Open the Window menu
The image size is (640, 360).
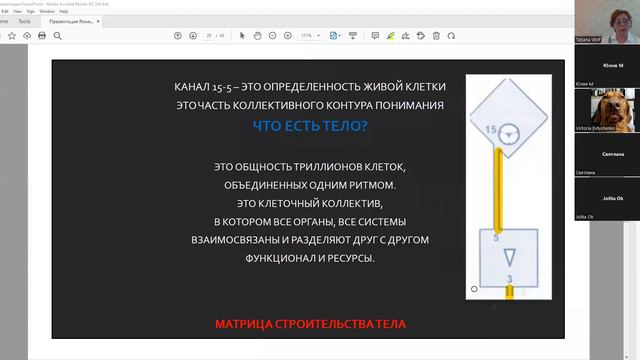(47, 11)
